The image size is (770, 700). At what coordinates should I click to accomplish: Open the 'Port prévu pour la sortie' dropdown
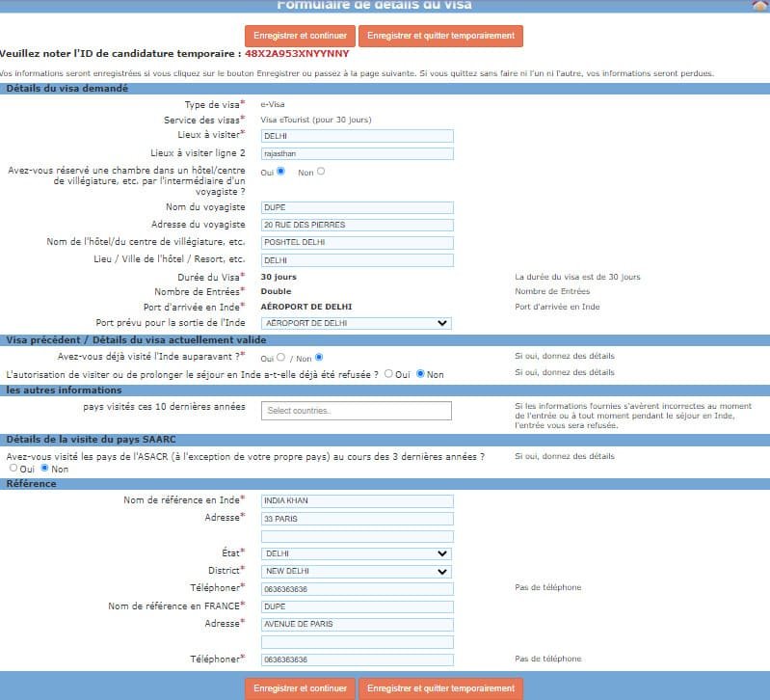[357, 323]
